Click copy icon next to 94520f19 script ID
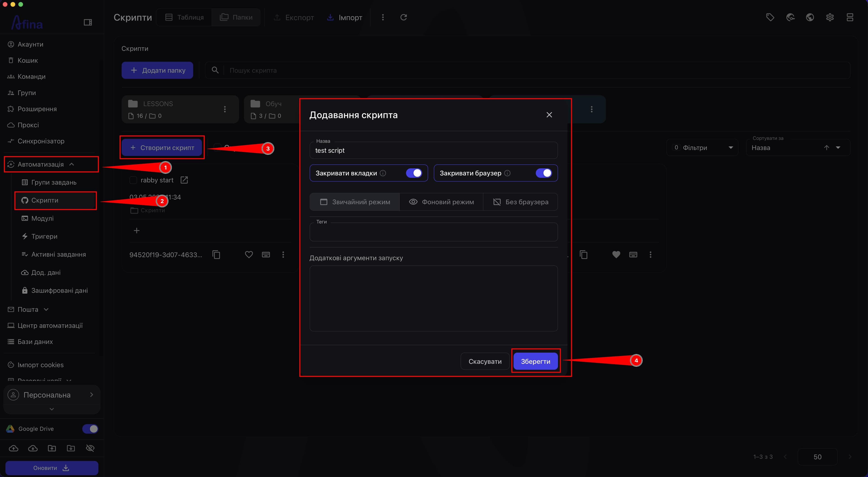Screen dimensions: 868x477 click(216, 255)
